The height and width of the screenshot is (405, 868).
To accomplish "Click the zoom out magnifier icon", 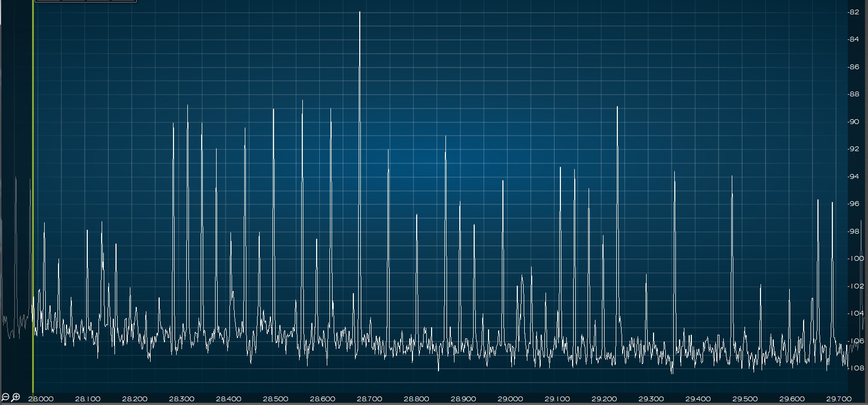I will (5, 397).
